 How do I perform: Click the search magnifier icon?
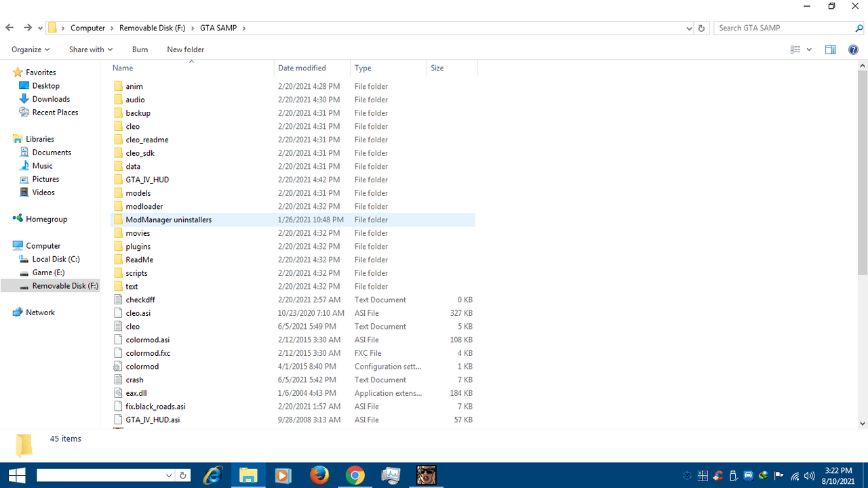[859, 28]
